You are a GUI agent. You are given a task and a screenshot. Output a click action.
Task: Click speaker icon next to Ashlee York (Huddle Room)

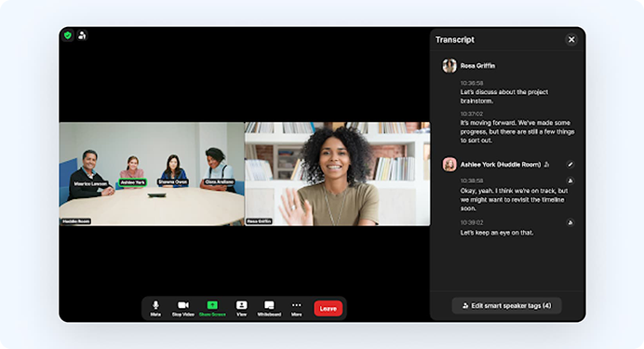546,165
